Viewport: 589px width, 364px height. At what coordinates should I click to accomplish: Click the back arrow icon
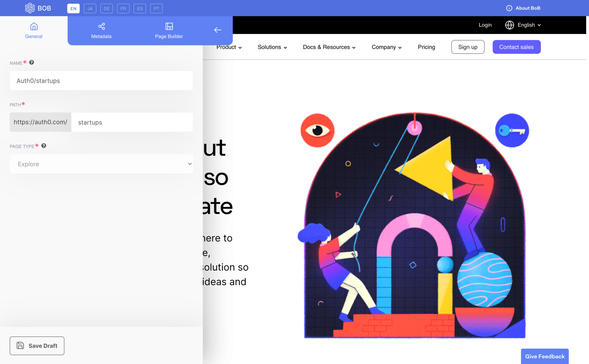pos(218,30)
